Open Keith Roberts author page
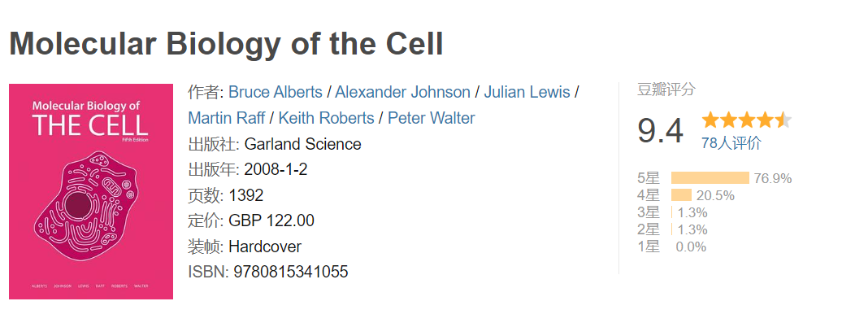This screenshot has width=868, height=323. tap(326, 118)
